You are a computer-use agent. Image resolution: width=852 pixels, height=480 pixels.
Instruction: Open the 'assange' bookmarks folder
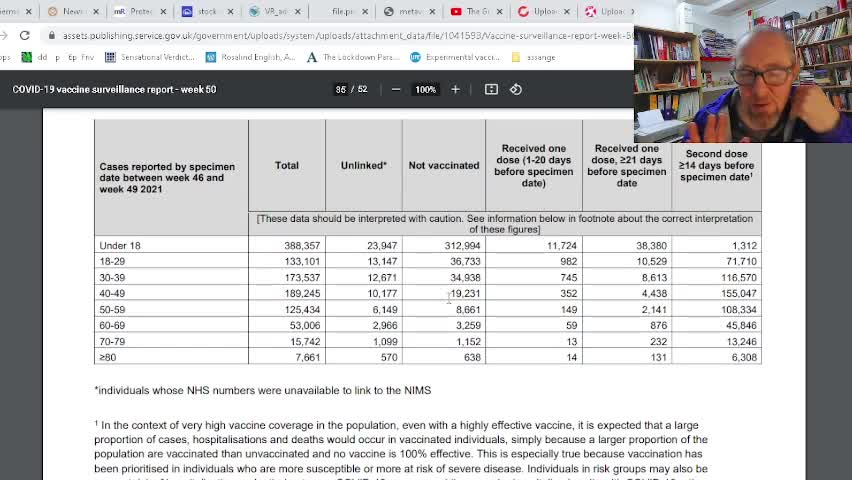point(534,57)
